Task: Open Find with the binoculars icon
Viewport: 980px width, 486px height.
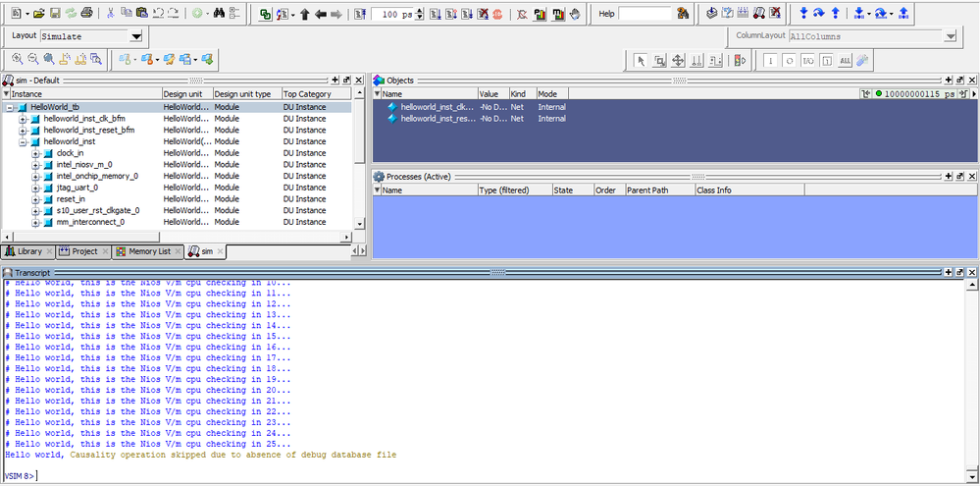Action: point(219,13)
